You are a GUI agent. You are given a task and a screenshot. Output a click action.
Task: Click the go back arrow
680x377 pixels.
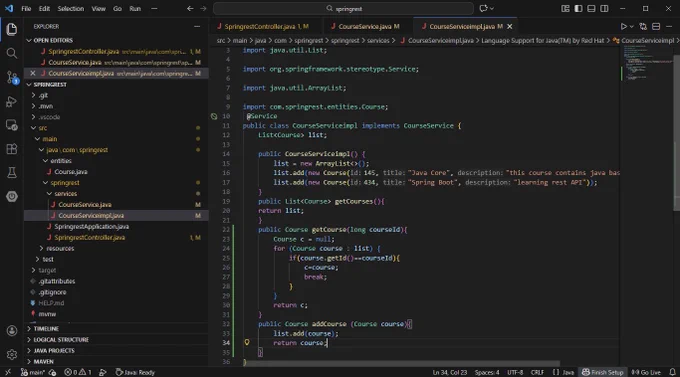(190, 8)
